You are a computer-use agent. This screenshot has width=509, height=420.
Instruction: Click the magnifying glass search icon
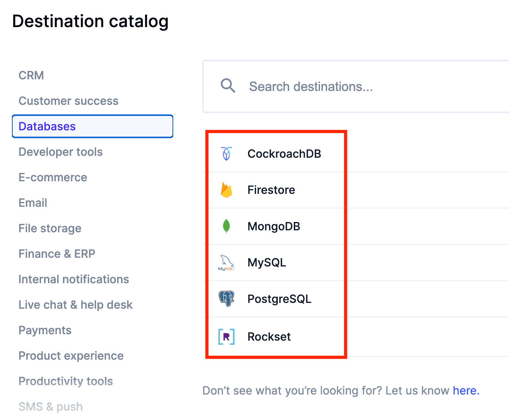228,86
